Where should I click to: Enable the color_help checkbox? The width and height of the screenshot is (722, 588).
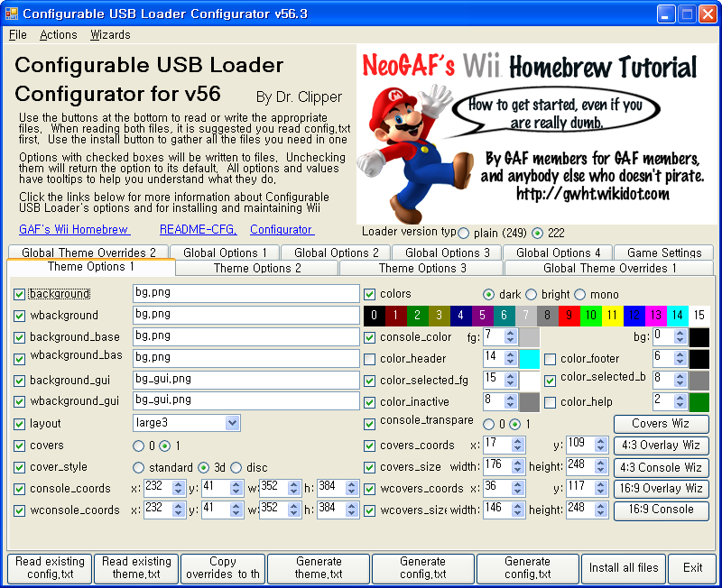550,402
